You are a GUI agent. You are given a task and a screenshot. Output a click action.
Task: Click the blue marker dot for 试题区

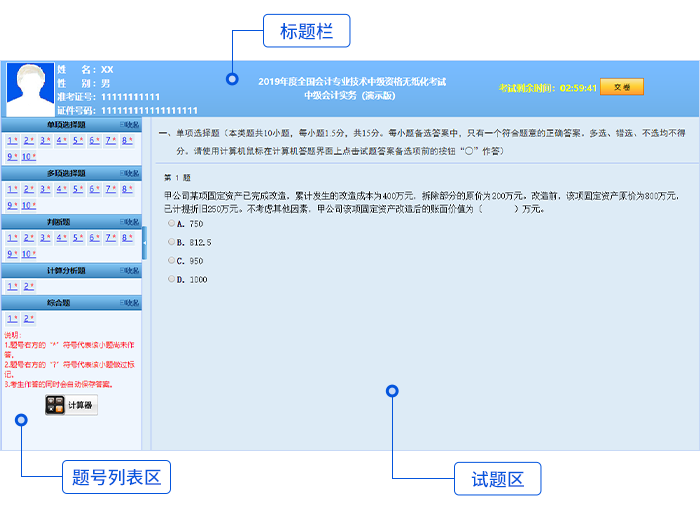point(392,391)
